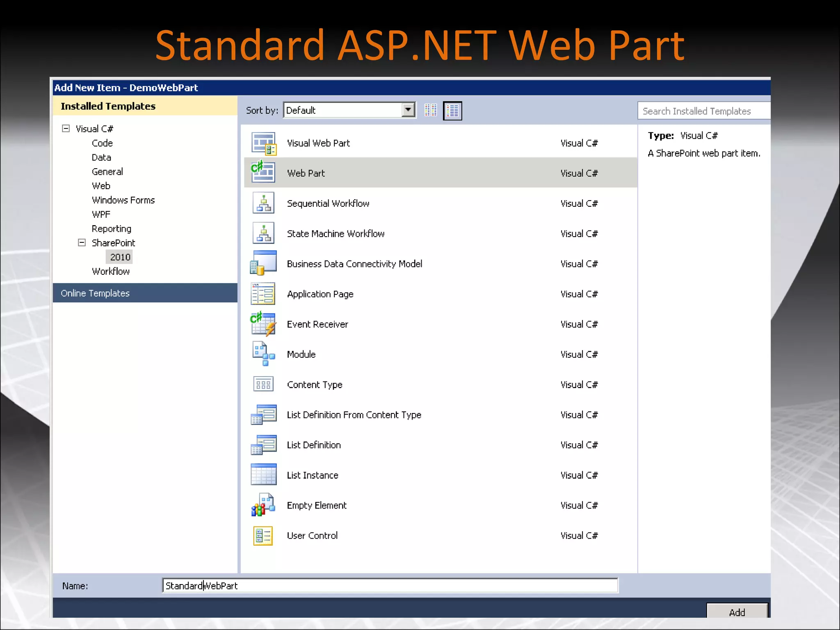Select the Empty Element icon

coord(263,504)
